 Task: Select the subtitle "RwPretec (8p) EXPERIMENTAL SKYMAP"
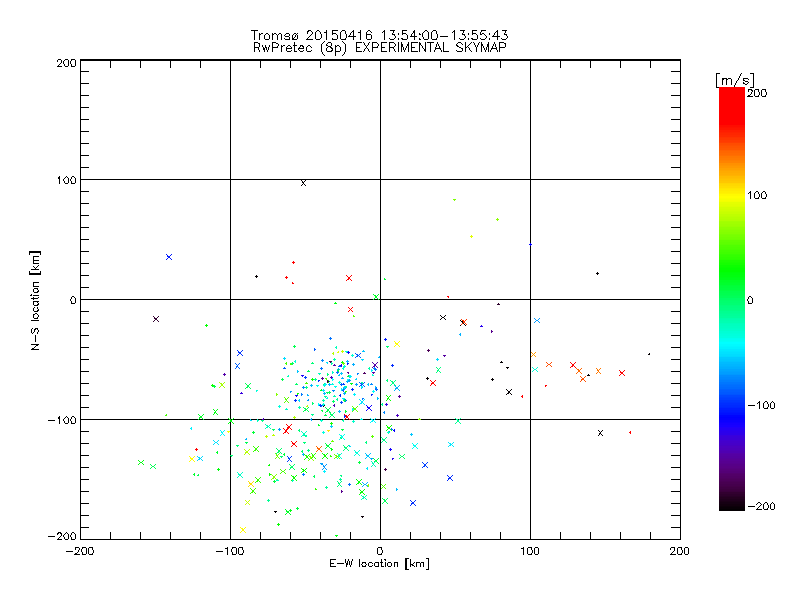[380, 48]
